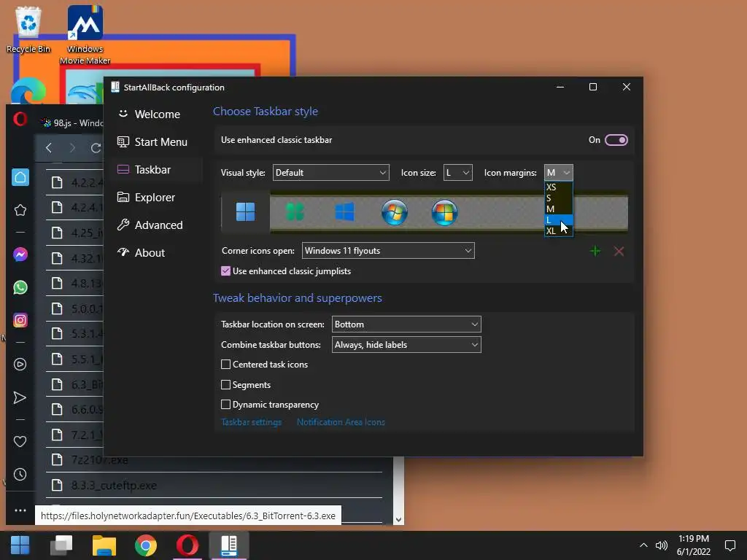Go to the Start Menu section
Image resolution: width=747 pixels, height=560 pixels.
click(x=158, y=142)
